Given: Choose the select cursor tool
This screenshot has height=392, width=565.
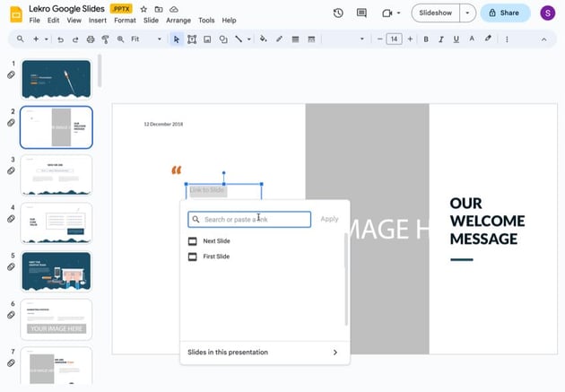Looking at the screenshot, I should coord(176,39).
